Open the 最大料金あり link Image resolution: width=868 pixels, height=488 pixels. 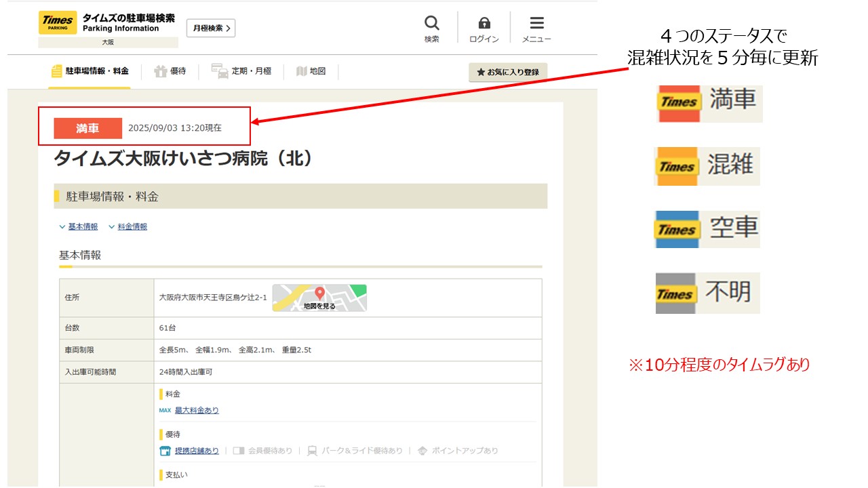point(197,410)
